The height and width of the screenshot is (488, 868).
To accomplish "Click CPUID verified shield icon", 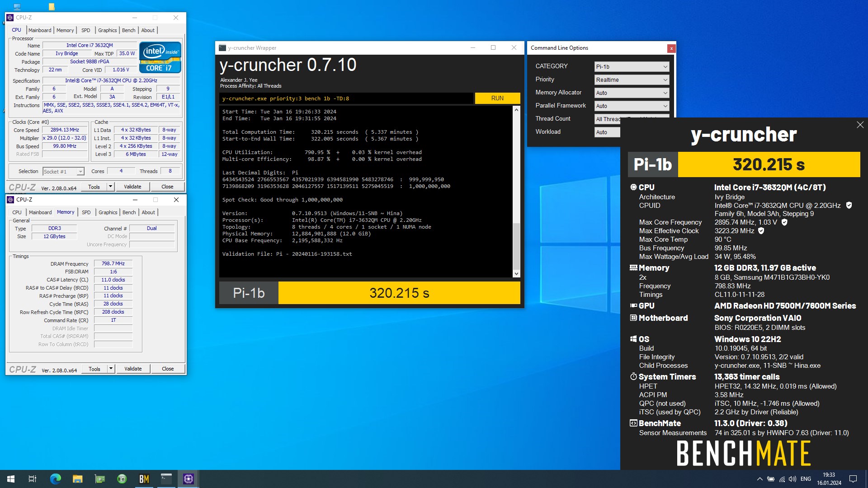I will click(x=849, y=205).
